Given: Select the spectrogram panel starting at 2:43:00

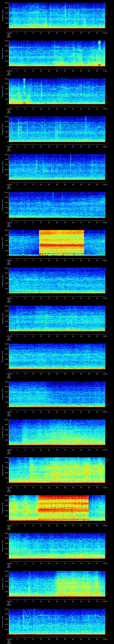Looking at the screenshot, I should [57, 546].
